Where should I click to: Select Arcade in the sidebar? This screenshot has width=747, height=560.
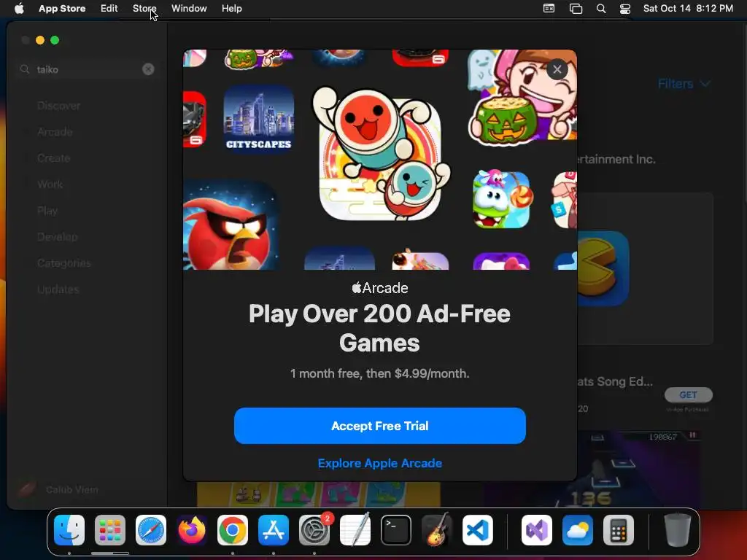(55, 132)
